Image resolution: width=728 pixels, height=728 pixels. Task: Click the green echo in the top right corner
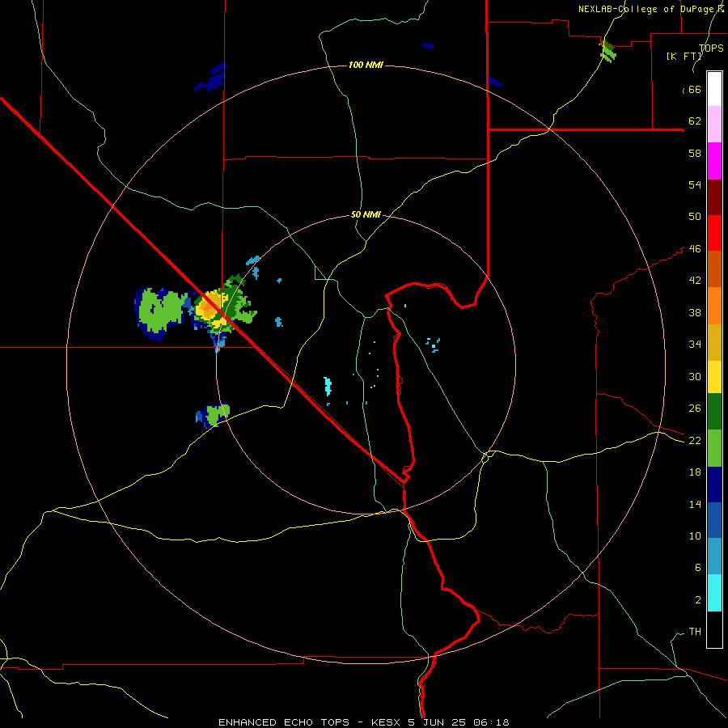(x=607, y=51)
